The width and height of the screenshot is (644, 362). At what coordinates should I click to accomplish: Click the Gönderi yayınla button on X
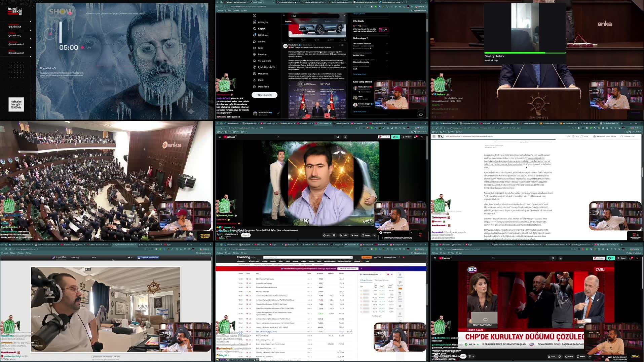(x=264, y=95)
